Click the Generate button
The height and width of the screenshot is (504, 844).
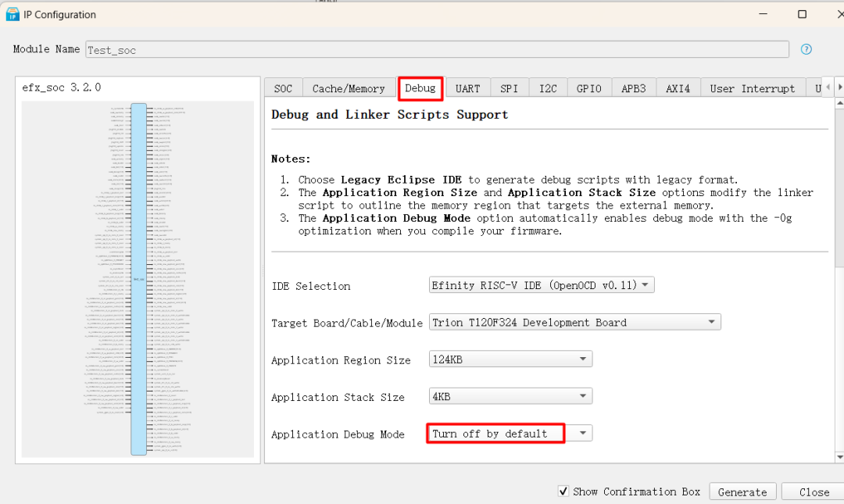pyautogui.click(x=742, y=492)
